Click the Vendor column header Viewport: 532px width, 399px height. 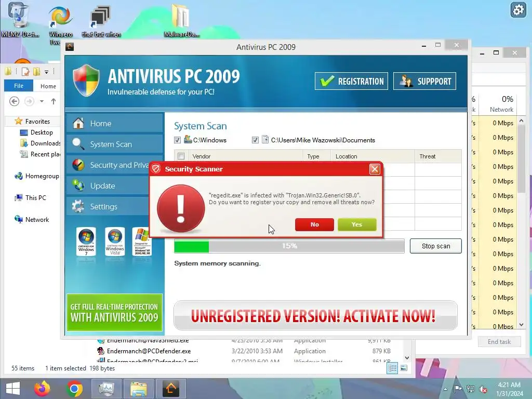(246, 156)
